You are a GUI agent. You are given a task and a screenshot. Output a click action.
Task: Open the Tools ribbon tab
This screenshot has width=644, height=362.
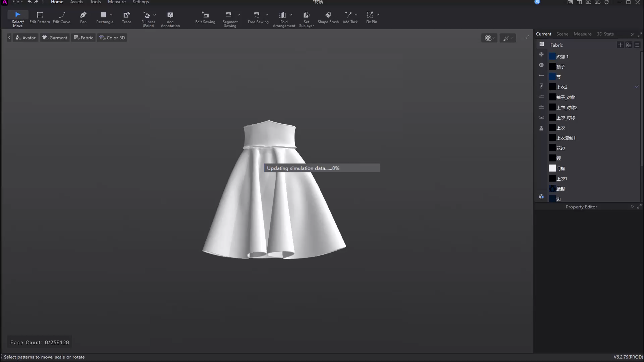(x=95, y=2)
